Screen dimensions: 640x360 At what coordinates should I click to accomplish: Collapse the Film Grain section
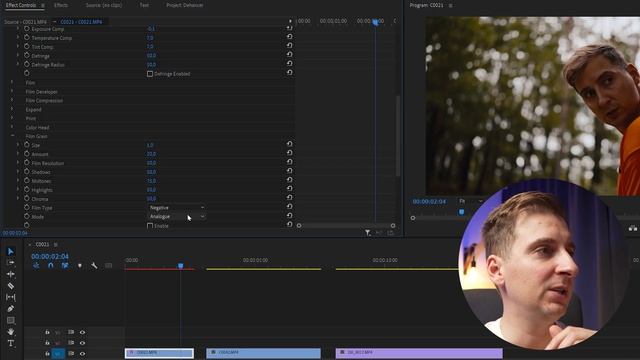(x=12, y=136)
